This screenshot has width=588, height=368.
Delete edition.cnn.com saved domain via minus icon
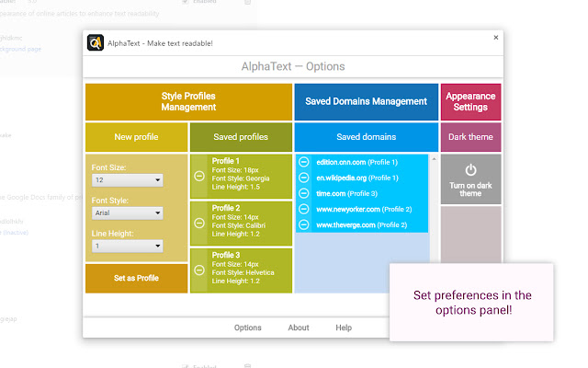pyautogui.click(x=304, y=162)
